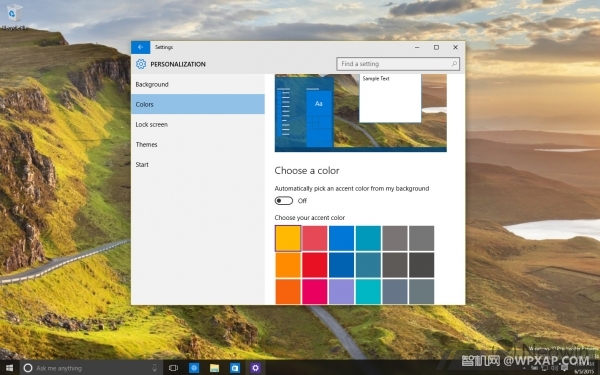Image resolution: width=600 pixels, height=375 pixels.
Task: Click the Cortana circle icon
Action: pyautogui.click(x=28, y=368)
